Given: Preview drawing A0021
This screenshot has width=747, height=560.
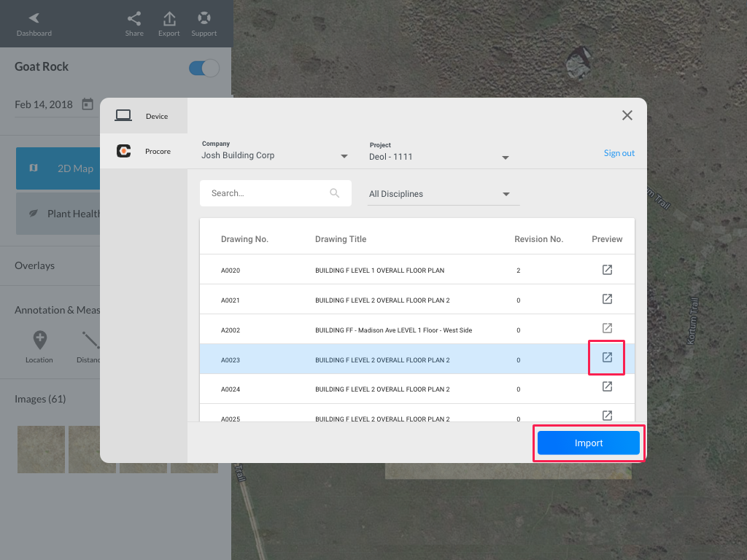Looking at the screenshot, I should tap(607, 299).
